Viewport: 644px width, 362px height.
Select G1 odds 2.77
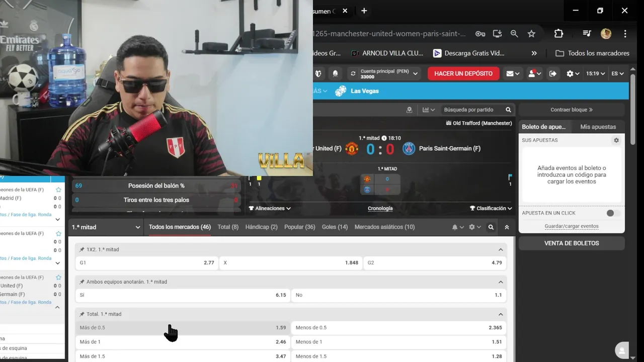[147, 263]
